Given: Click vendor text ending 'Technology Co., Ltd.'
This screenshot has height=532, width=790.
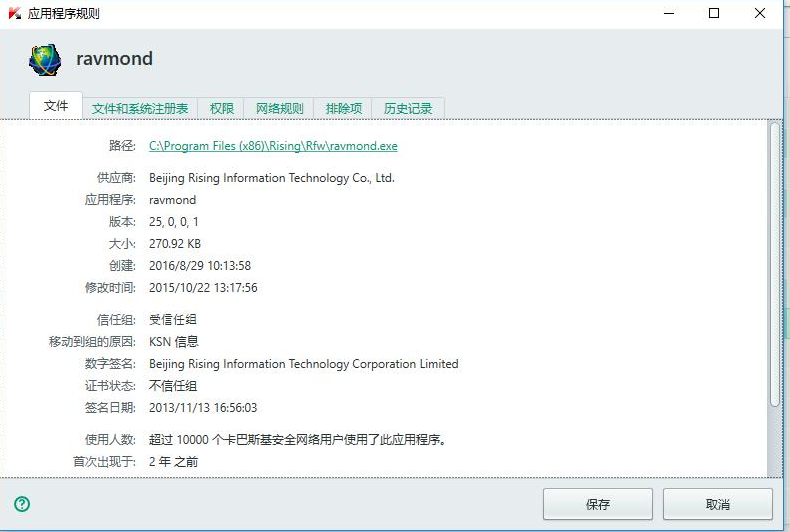Looking at the screenshot, I should (272, 178).
